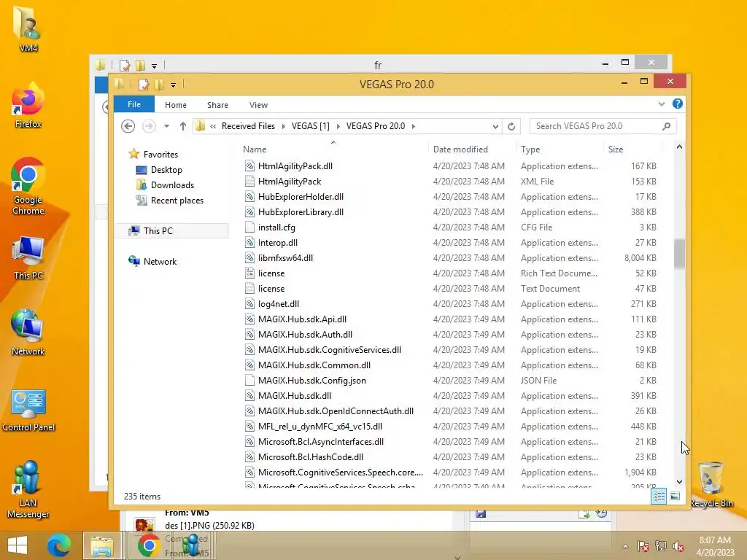The width and height of the screenshot is (747, 560).
Task: Launch LAN Messenger from the desktop
Action: coord(28,489)
